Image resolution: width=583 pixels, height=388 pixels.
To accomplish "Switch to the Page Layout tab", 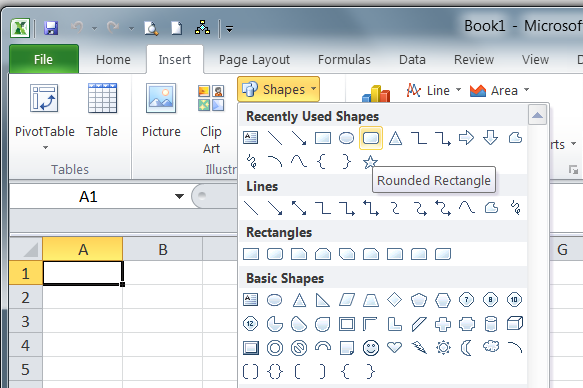I will point(254,59).
